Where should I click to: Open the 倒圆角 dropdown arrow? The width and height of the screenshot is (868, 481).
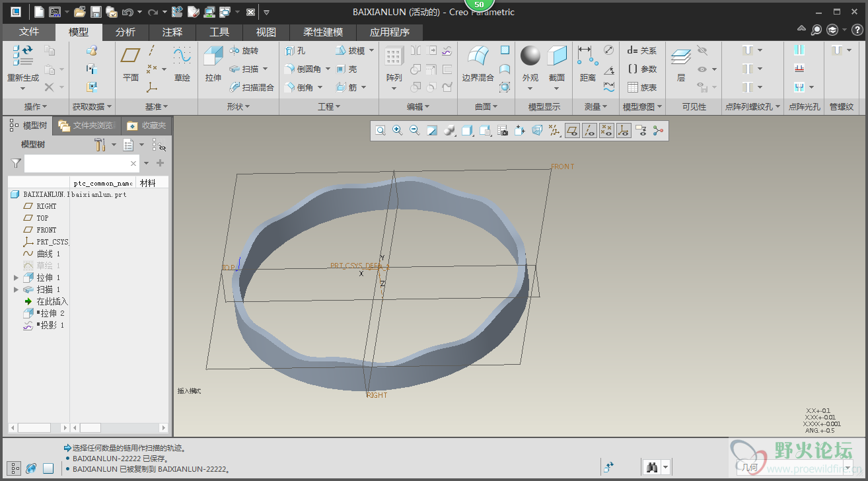click(x=328, y=69)
